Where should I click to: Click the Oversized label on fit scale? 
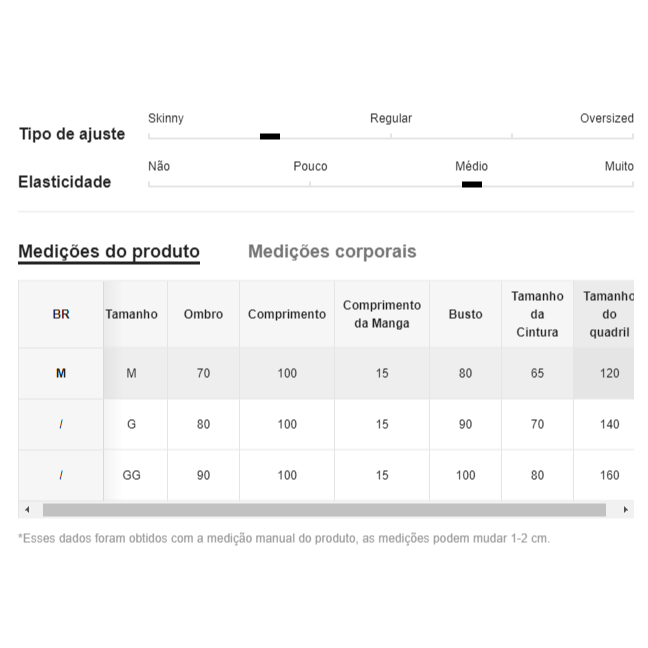(x=607, y=118)
